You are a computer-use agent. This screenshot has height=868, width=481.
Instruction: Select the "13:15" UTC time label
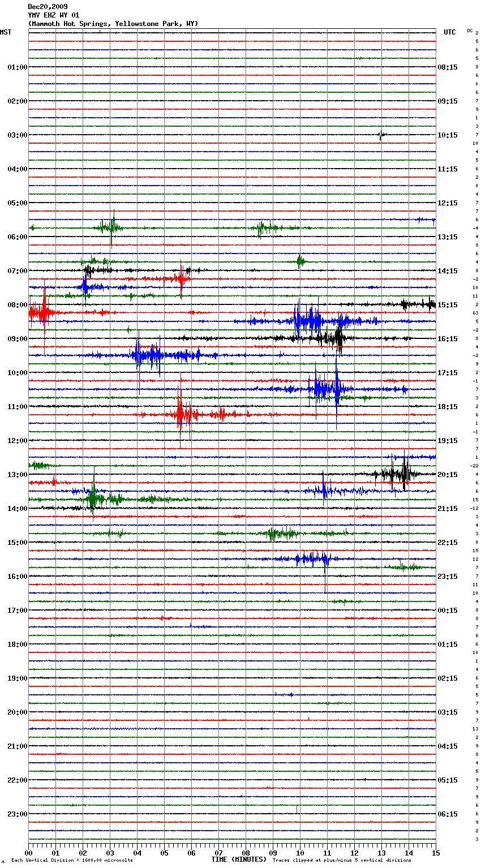point(448,237)
